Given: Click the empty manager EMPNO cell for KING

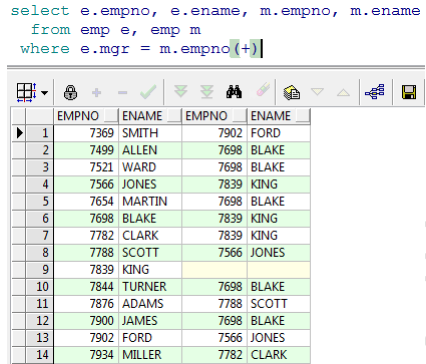Looking at the screenshot, I should tap(215, 269).
